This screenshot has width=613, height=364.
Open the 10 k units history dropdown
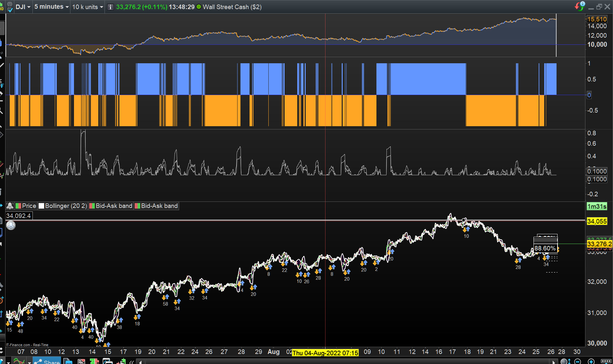[x=87, y=7]
